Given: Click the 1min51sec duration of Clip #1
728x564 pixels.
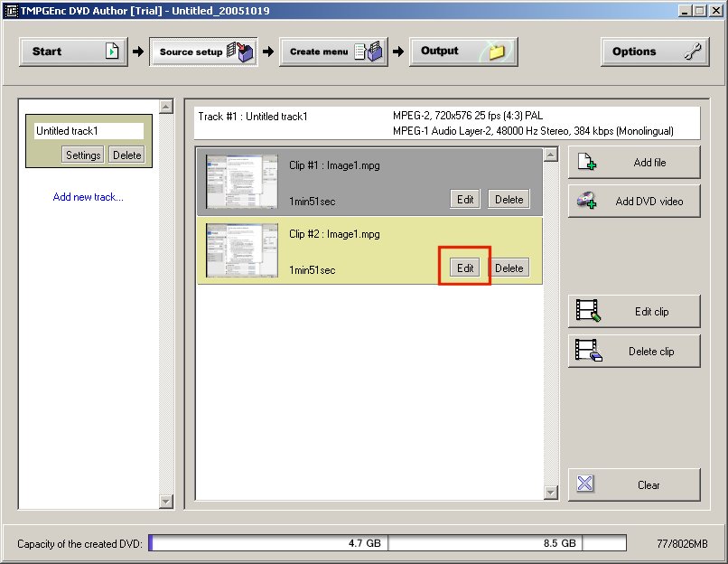Looking at the screenshot, I should click(x=312, y=202).
